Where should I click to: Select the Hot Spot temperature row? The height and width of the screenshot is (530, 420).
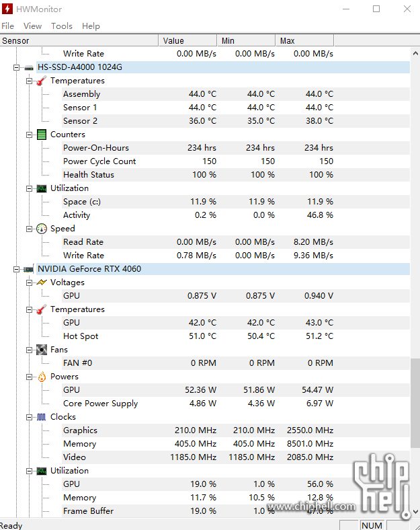[205, 336]
